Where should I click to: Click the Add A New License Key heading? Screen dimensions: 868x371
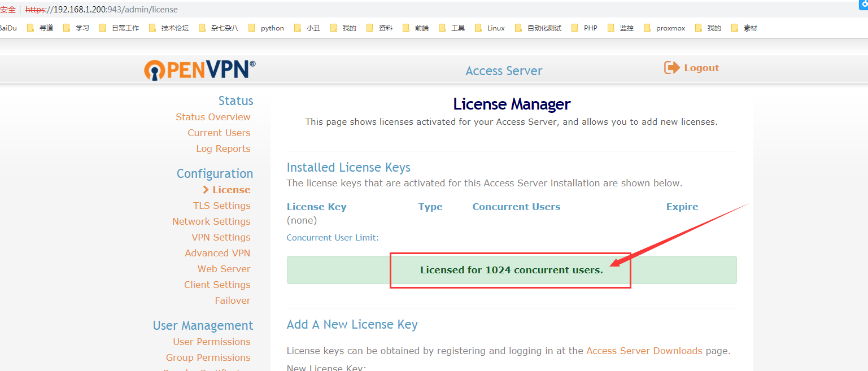pyautogui.click(x=352, y=324)
